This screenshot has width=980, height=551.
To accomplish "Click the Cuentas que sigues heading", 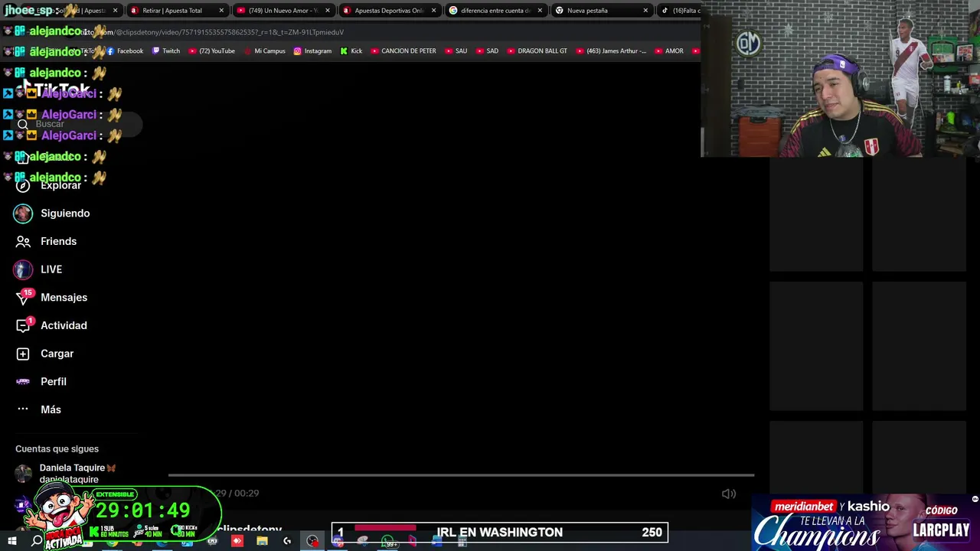I will [x=57, y=449].
